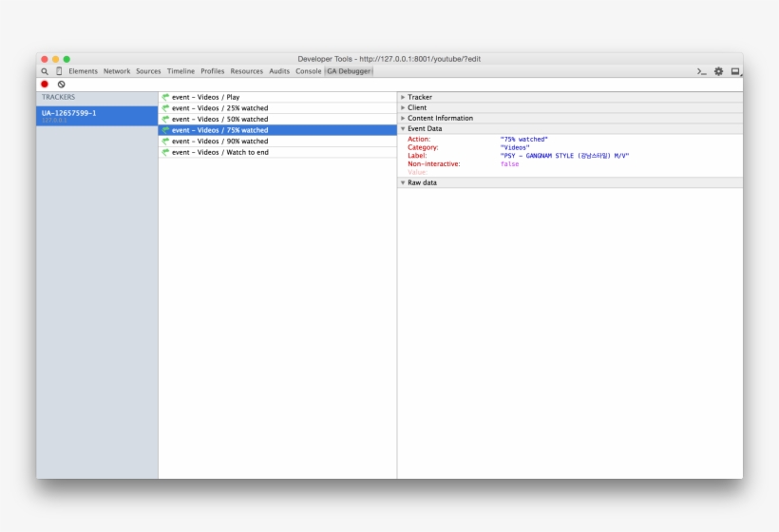
Task: Click the 'Non-interactive:' field label
Action: click(434, 164)
